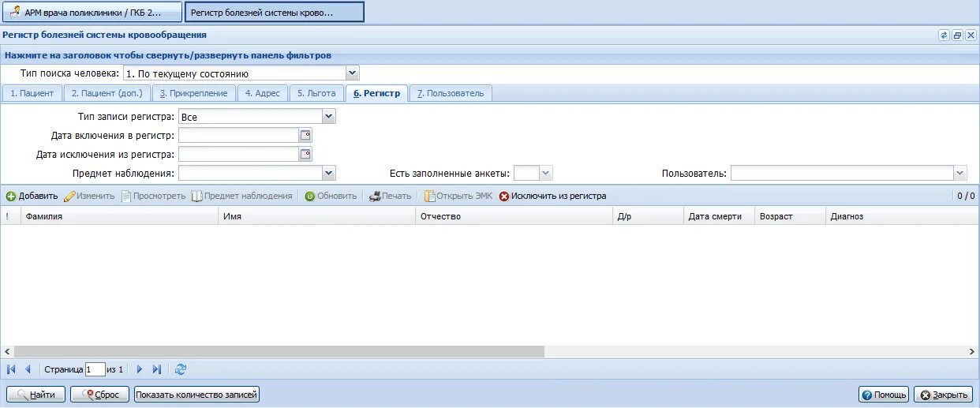The height and width of the screenshot is (408, 980).
Task: Switch to 4. Адрес tab
Action: pos(263,93)
